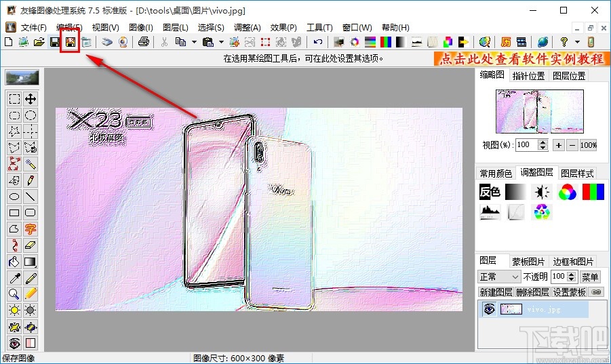611x364 pixels.
Task: Open the calendar maker 历 icon
Action: click(x=506, y=42)
